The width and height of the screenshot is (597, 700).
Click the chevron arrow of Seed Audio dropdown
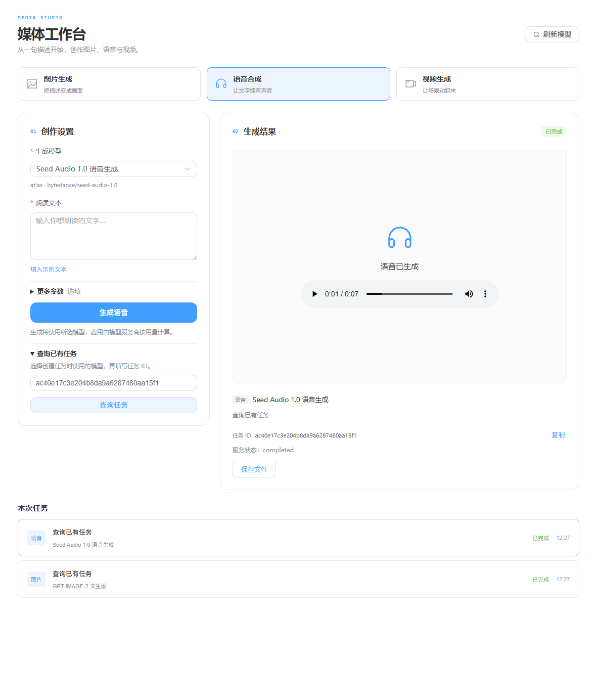pos(188,169)
